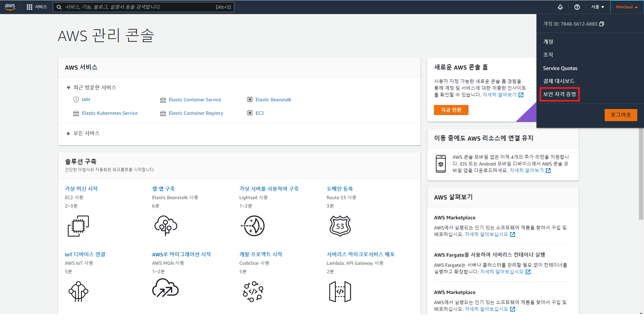Click the AWS MGN cloud migration illustration
This screenshot has width=644, height=326.
pos(165,288)
